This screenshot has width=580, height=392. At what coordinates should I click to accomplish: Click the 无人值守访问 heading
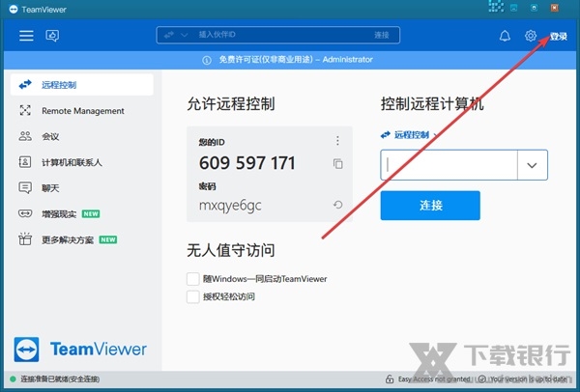pos(230,250)
